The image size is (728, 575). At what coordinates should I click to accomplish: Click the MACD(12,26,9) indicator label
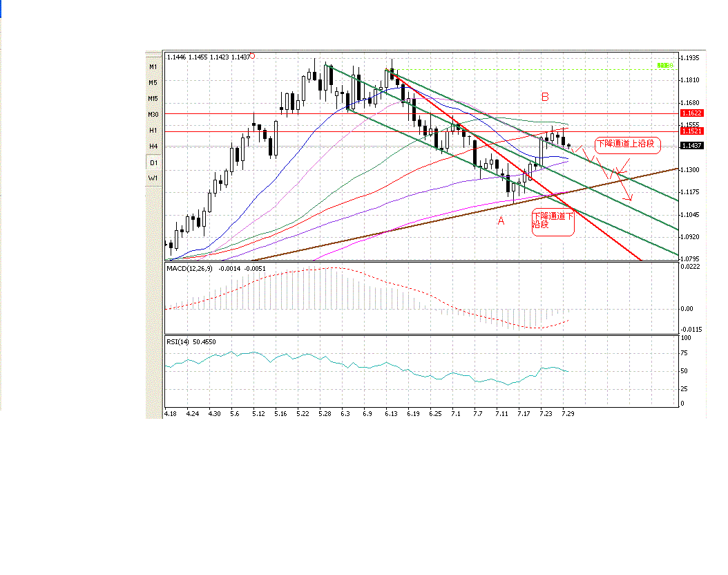(x=189, y=268)
